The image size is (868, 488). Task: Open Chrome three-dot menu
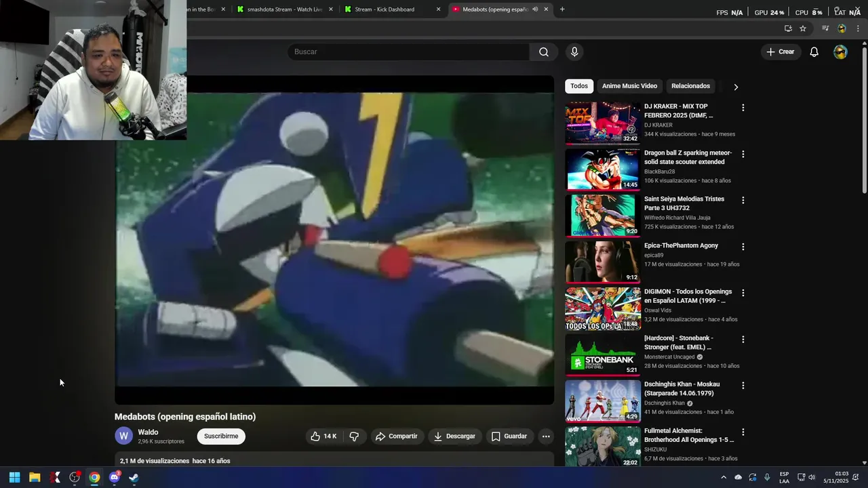tap(858, 28)
